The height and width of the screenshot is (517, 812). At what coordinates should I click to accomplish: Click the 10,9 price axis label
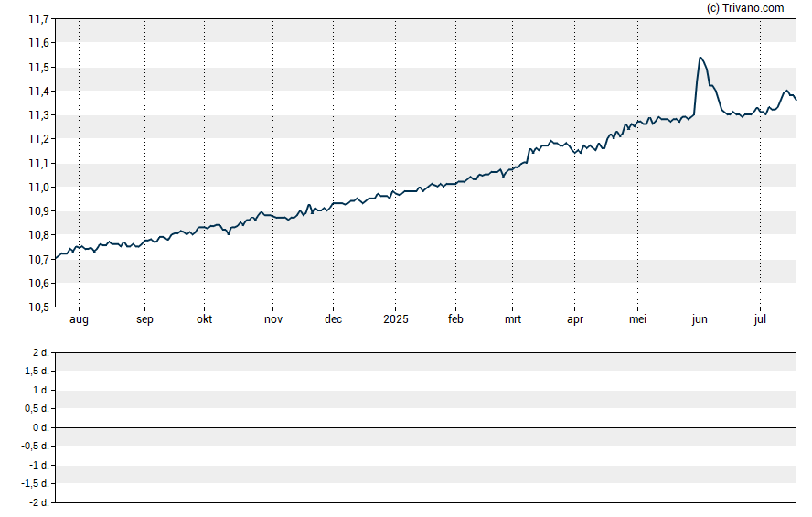pos(38,210)
